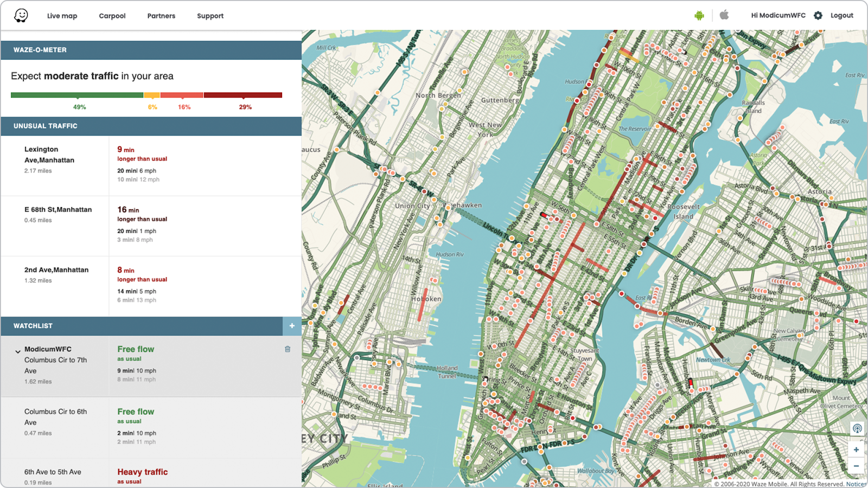868x488 pixels.
Task: Click the Waze logo icon
Action: [x=21, y=15]
